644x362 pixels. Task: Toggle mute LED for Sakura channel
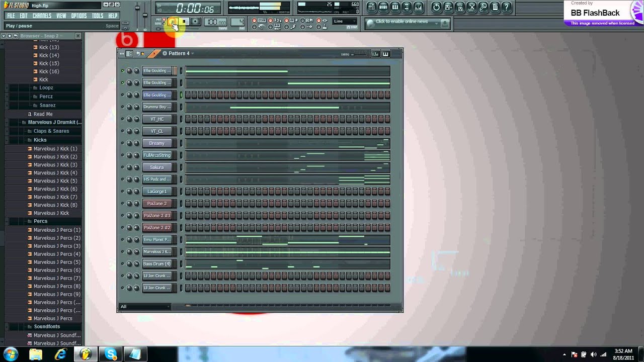[x=122, y=167]
